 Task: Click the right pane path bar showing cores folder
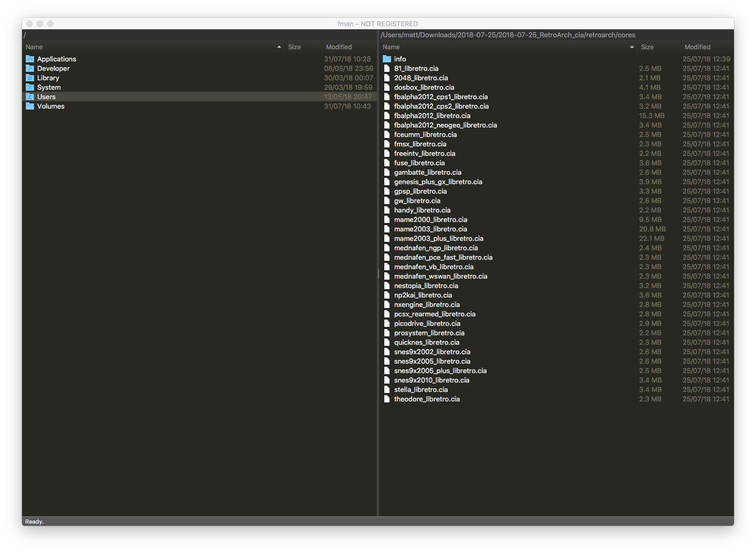(x=507, y=35)
